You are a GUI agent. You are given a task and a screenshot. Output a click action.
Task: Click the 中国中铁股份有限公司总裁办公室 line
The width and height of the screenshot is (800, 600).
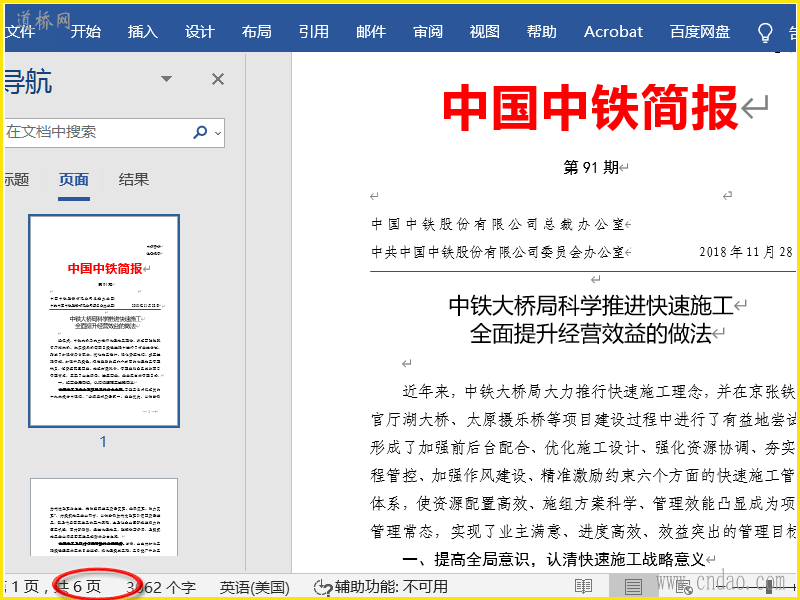497,224
